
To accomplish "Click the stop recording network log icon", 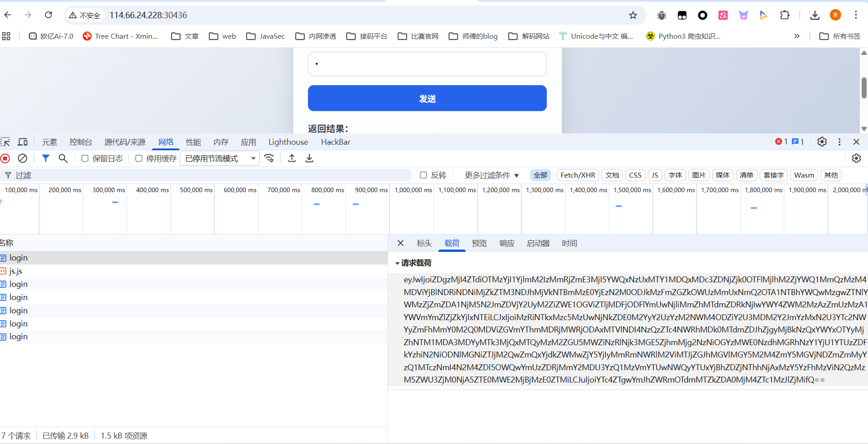I will pos(5,158).
